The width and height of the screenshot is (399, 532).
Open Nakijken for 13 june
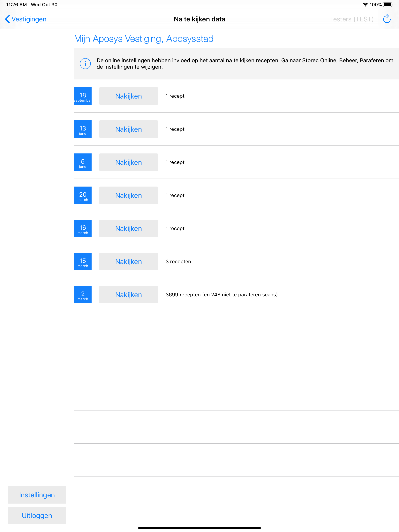(x=129, y=129)
